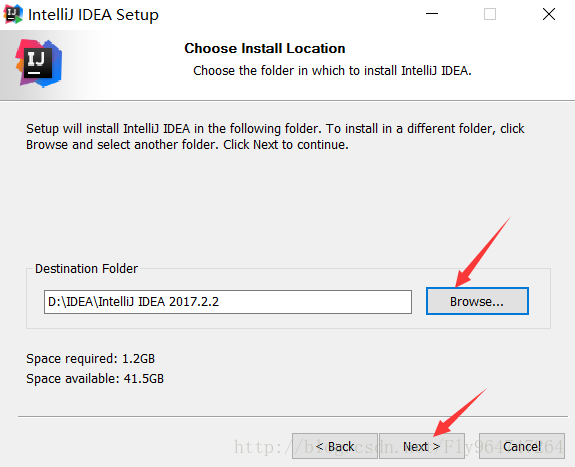Click the large IntelliJ IDEA logo in header
Screen dimensions: 575x467
click(39, 63)
